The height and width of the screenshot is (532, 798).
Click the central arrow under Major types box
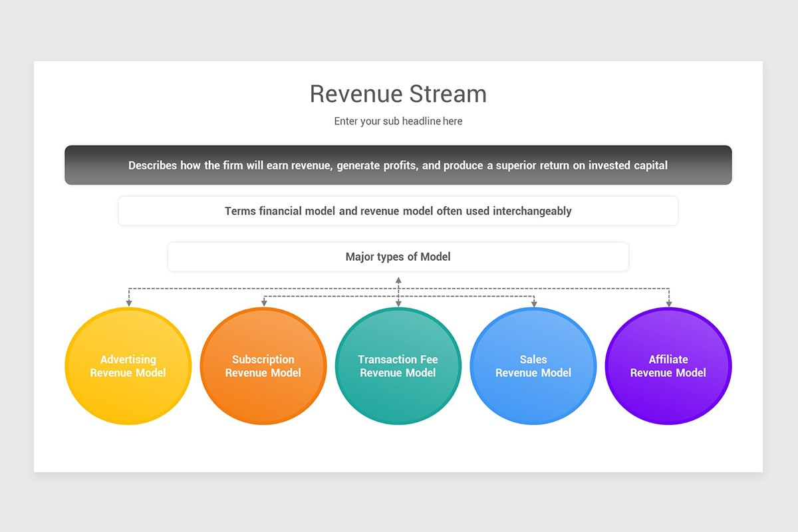pos(398,279)
